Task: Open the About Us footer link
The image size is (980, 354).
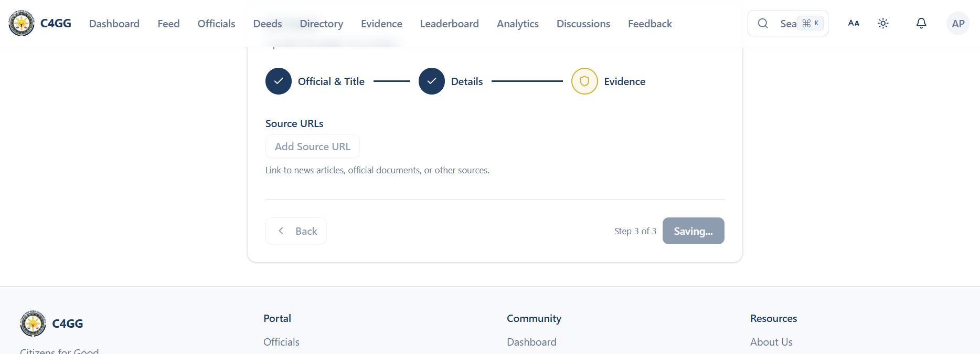Action: pyautogui.click(x=771, y=342)
